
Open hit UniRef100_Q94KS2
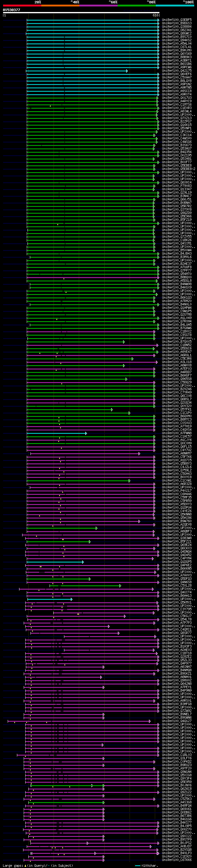177,40
